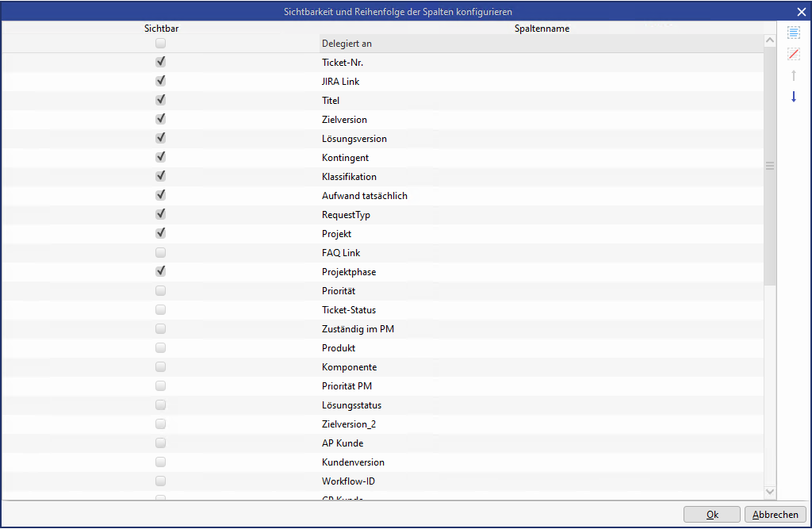Viewport: 812px width, 529px height.
Task: Select the Zielversion row
Action: coord(344,120)
